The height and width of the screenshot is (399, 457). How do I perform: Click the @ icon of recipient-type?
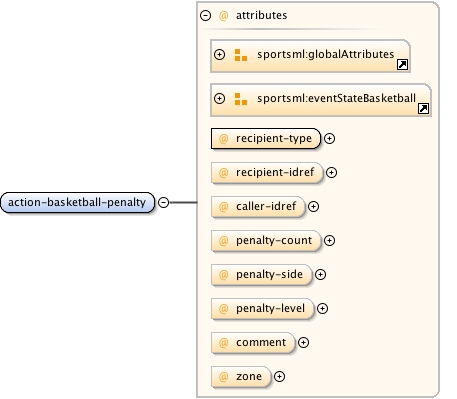pyautogui.click(x=224, y=139)
